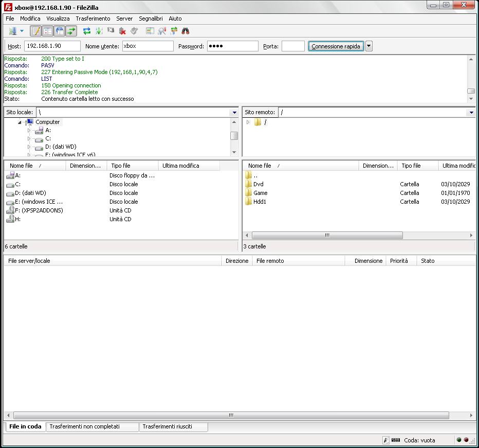Image resolution: width=479 pixels, height=448 pixels.
Task: Toggle directory comparison icon
Action: (162, 31)
